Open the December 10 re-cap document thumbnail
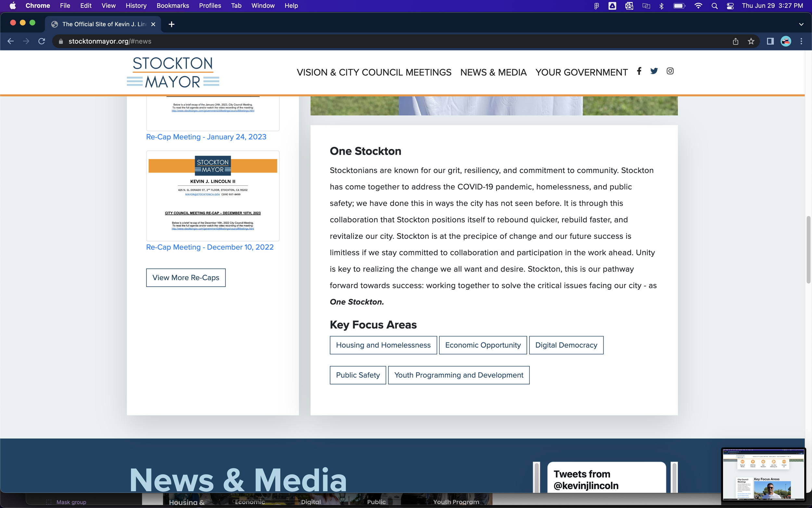Screen dimensions: 812x508 pyautogui.click(x=212, y=196)
